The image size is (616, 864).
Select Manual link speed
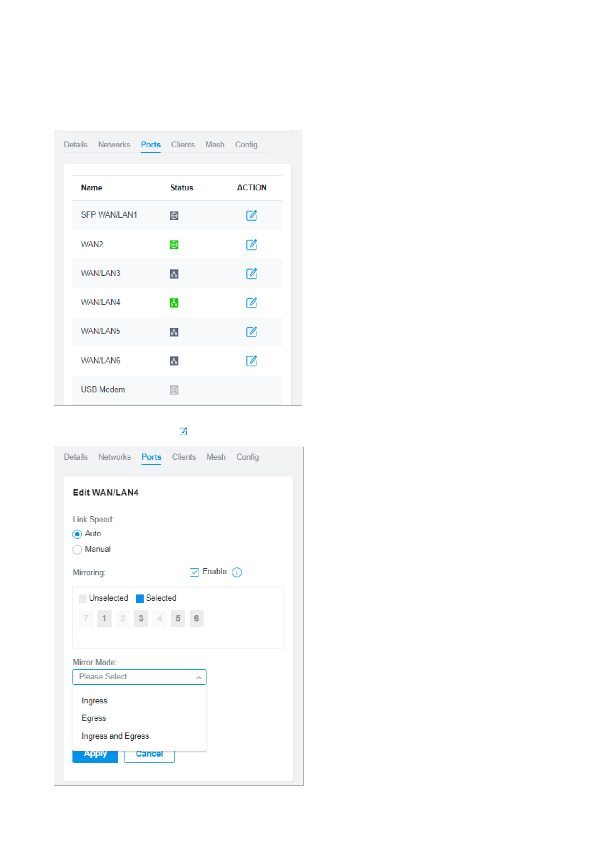click(x=77, y=550)
